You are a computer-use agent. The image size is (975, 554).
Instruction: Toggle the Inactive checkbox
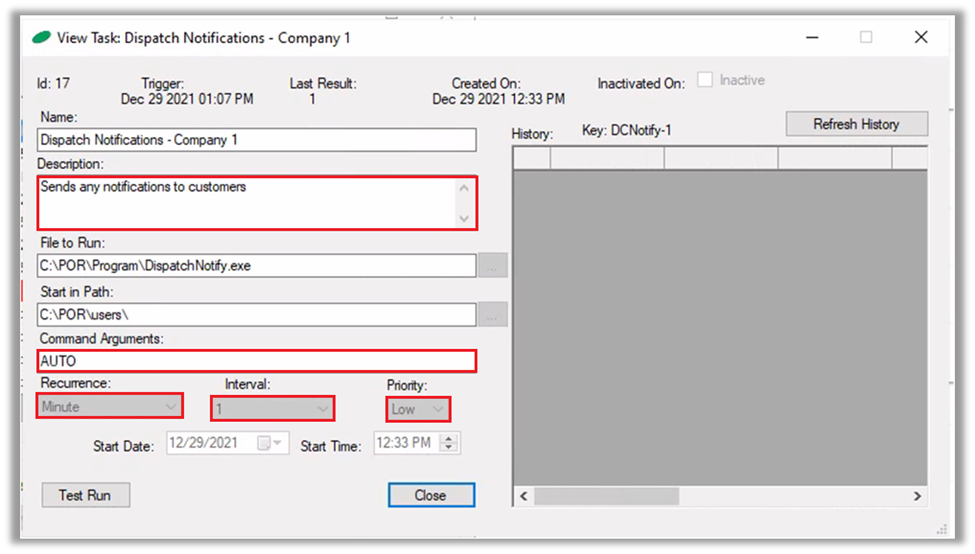tap(705, 81)
